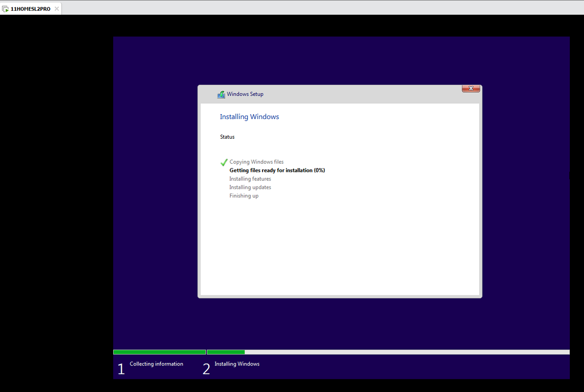Screen dimensions: 584x392
Task: Click the Windows Setup title icon
Action: coord(221,94)
